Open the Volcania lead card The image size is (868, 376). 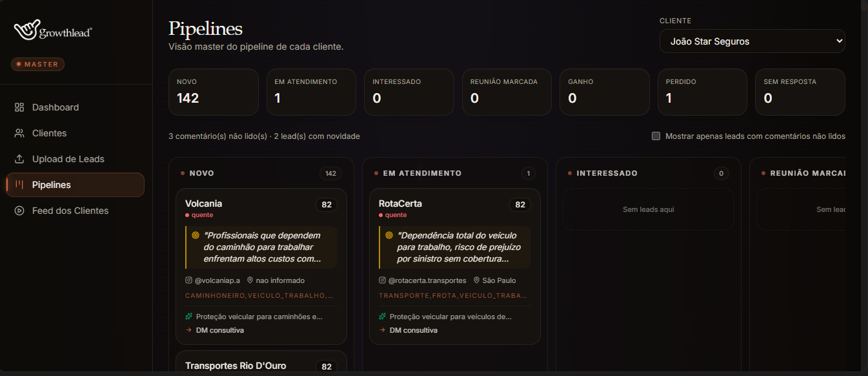(261, 267)
